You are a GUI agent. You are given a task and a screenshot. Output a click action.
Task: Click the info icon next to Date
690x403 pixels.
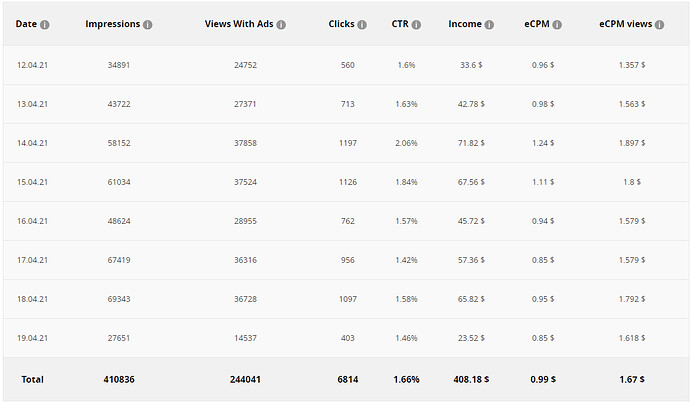click(x=45, y=24)
